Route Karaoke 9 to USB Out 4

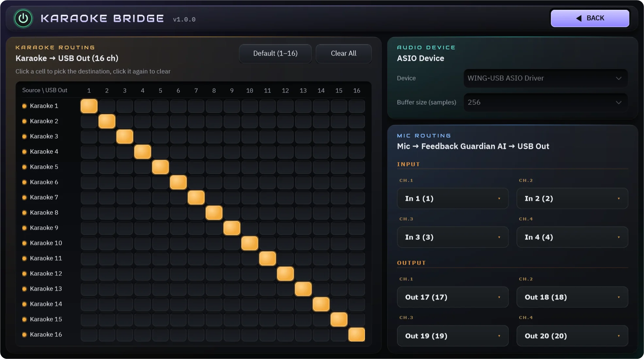142,228
